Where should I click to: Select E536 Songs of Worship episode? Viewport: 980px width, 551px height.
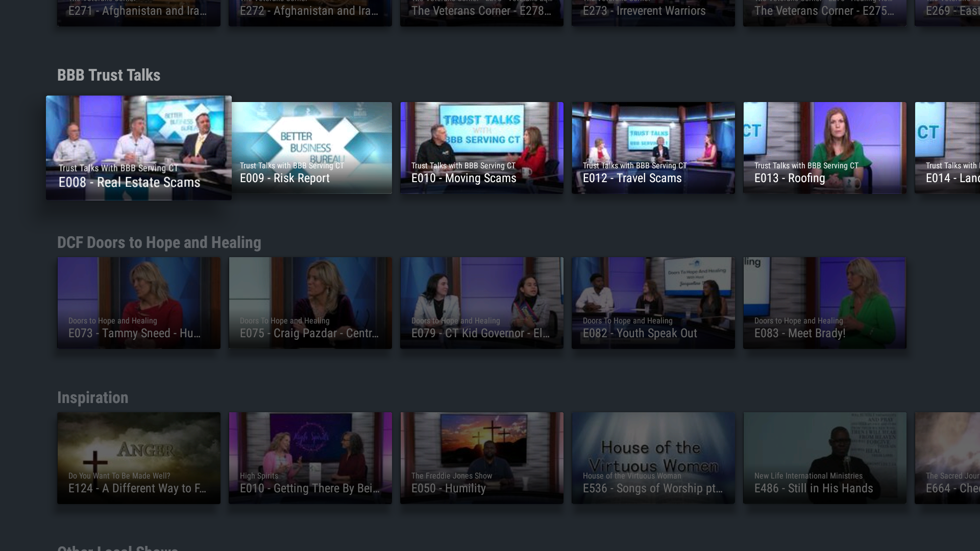[653, 458]
